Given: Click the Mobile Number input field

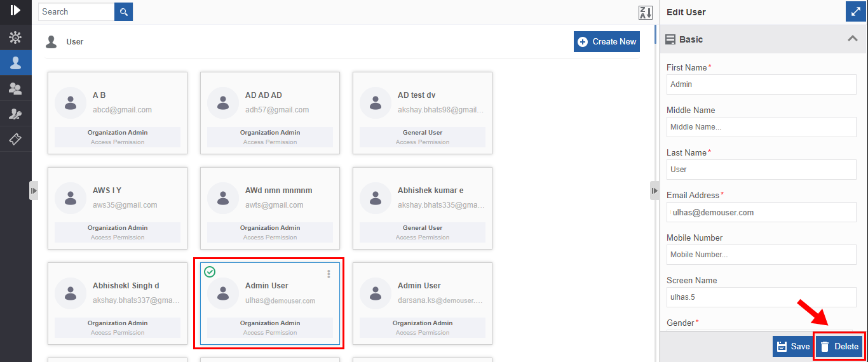Looking at the screenshot, I should 761,255.
